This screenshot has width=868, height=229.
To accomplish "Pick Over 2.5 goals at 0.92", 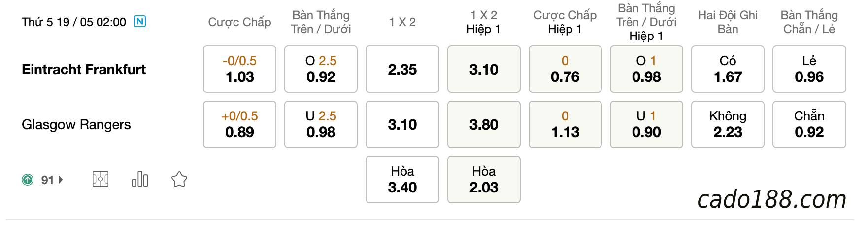I will point(321,69).
